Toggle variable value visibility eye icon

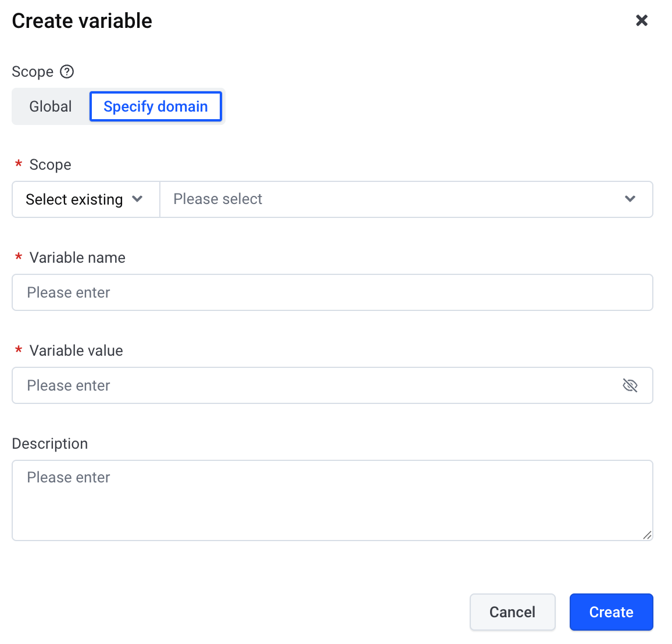(630, 385)
